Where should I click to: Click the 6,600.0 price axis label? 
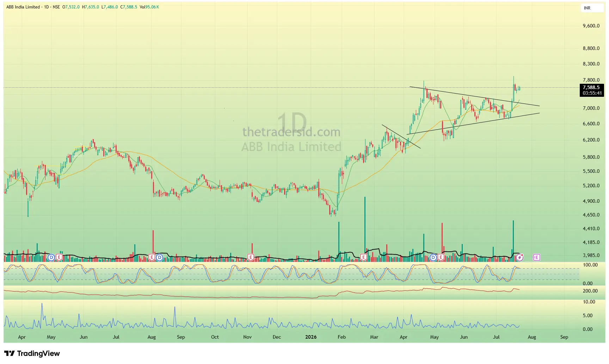[x=591, y=124]
